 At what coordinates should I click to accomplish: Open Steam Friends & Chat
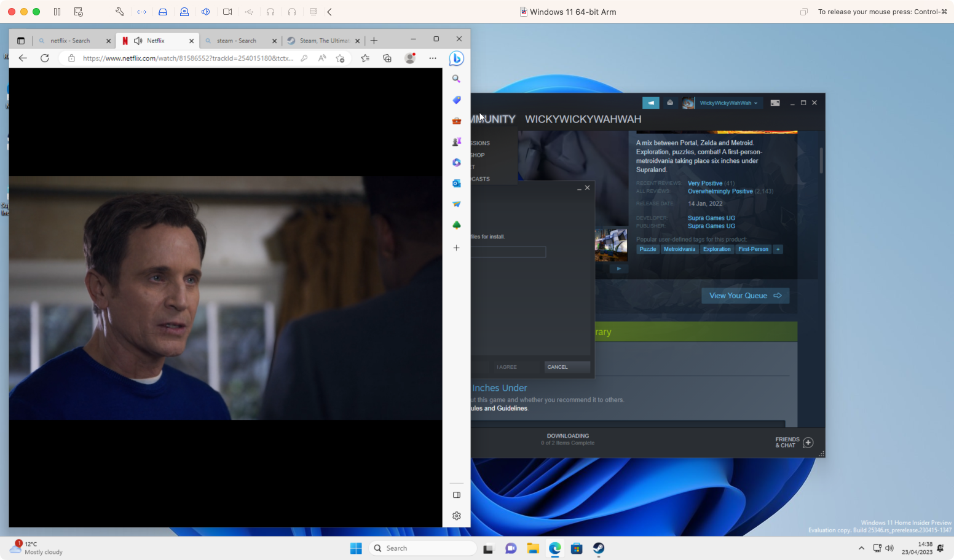(794, 443)
